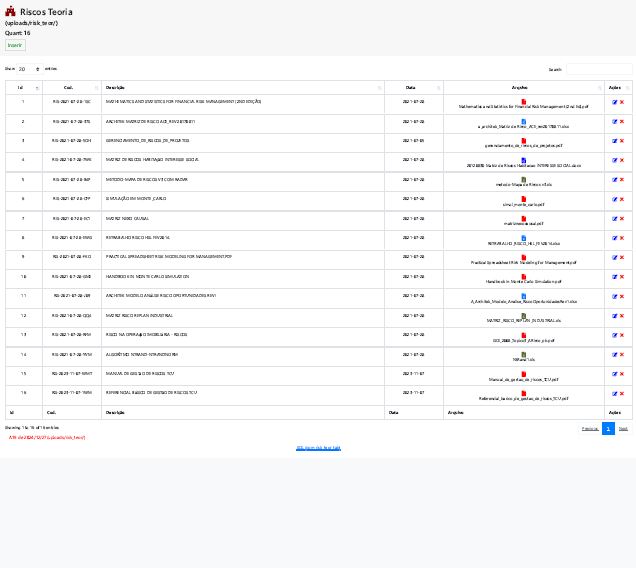Click inside the Search input field
The image size is (636, 568).
[x=598, y=69]
